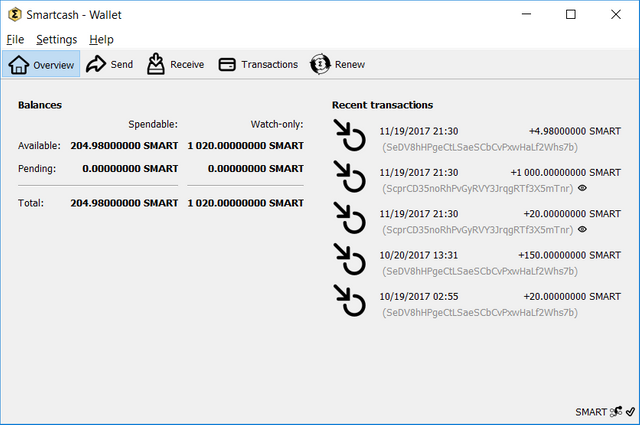
Task: Click address under the +1 000.00000000 transaction
Action: tap(478, 189)
